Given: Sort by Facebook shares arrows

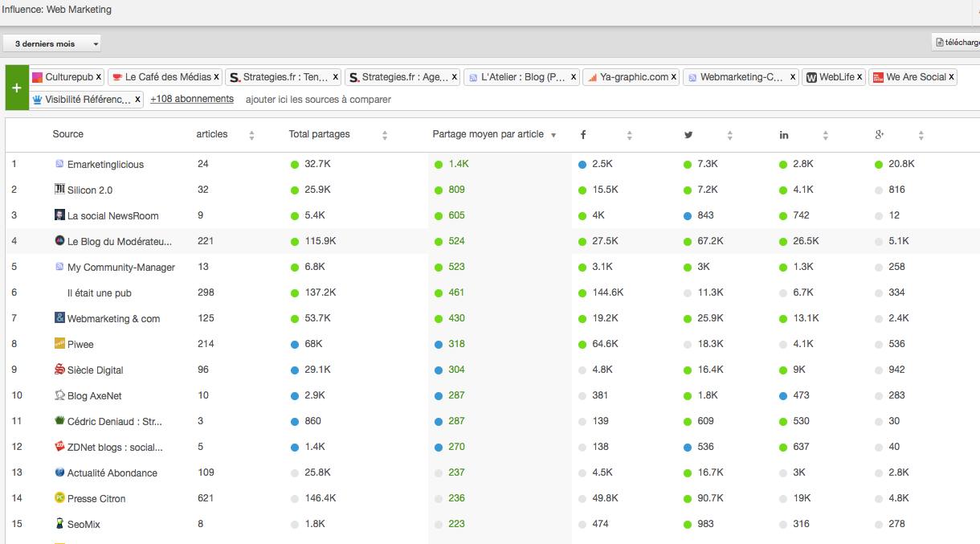Looking at the screenshot, I should click(630, 135).
